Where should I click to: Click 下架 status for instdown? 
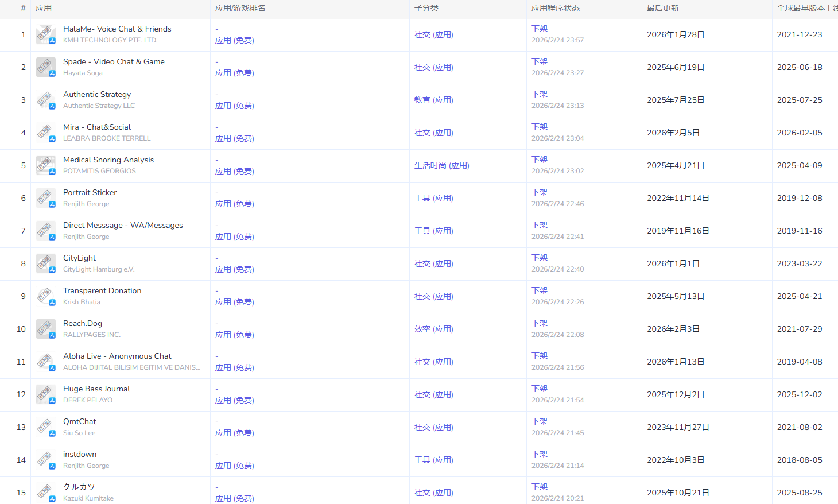click(x=540, y=454)
